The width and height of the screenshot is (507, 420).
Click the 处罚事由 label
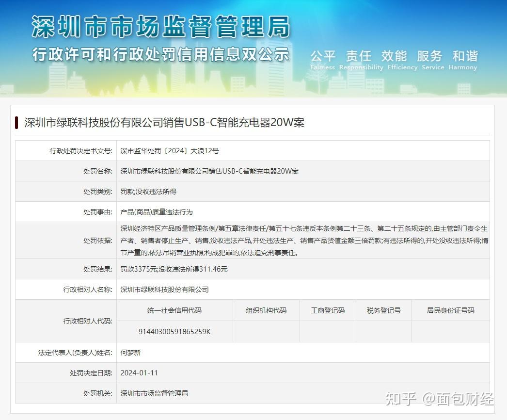point(97,212)
